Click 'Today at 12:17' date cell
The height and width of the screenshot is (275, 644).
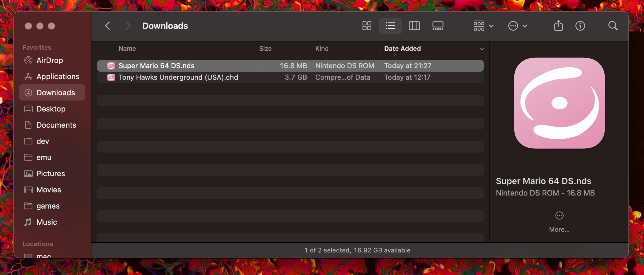(407, 77)
